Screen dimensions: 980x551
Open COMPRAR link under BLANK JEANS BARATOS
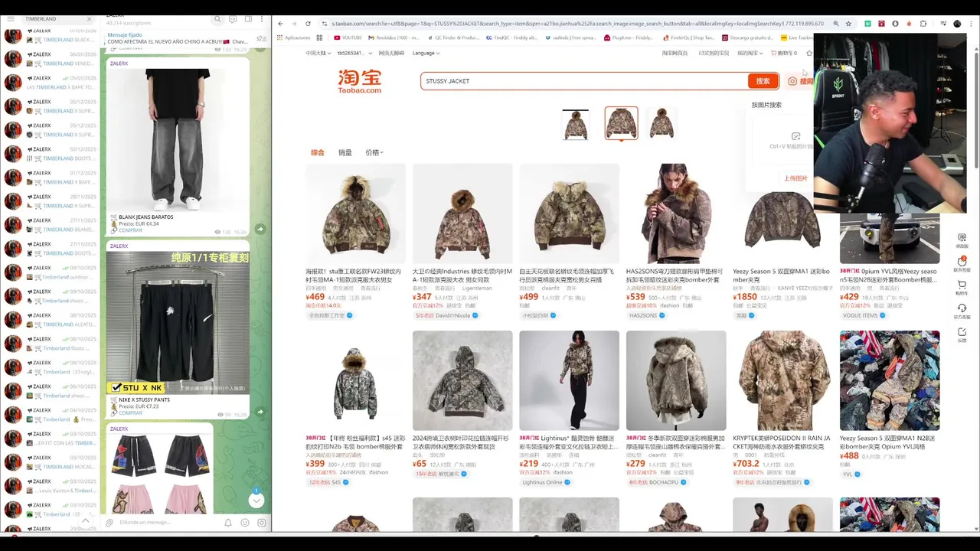pos(130,230)
